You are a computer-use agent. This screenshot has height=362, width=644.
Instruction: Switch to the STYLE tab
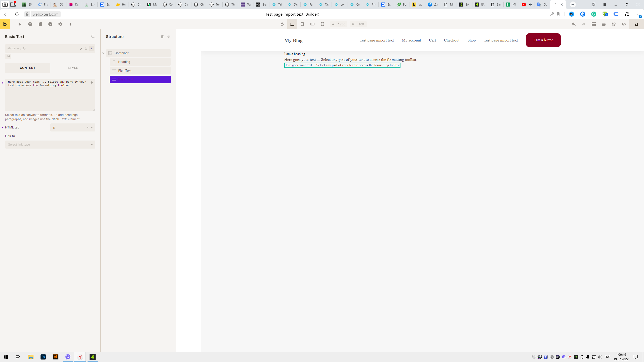(73, 68)
